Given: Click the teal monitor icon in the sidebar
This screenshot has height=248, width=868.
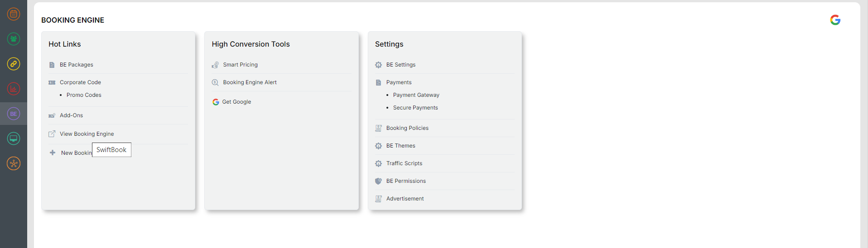Looking at the screenshot, I should pos(14,138).
